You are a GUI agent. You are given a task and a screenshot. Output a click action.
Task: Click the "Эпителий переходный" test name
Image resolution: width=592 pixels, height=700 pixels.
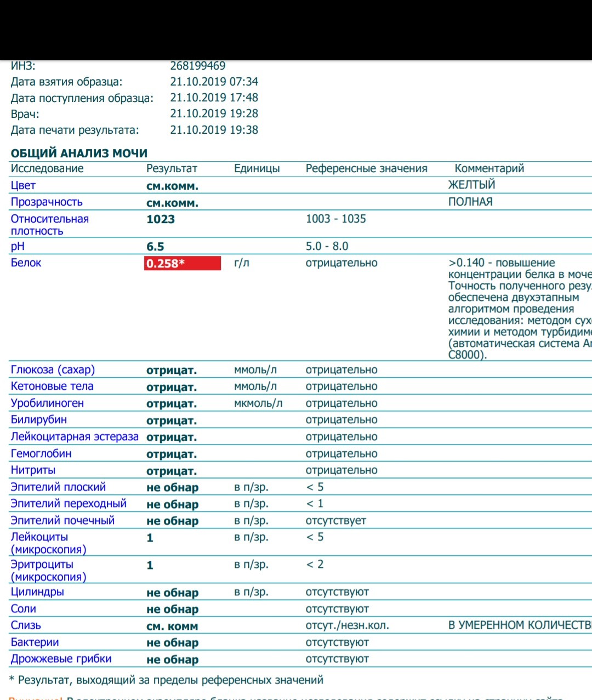click(x=69, y=503)
